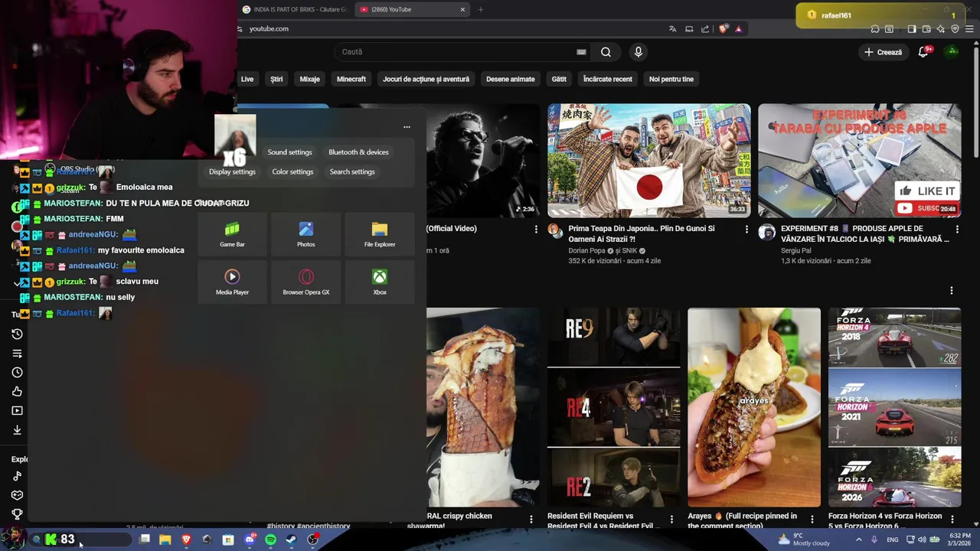Image resolution: width=980 pixels, height=551 pixels.
Task: Open Brave browser from the taskbar
Action: [x=186, y=540]
